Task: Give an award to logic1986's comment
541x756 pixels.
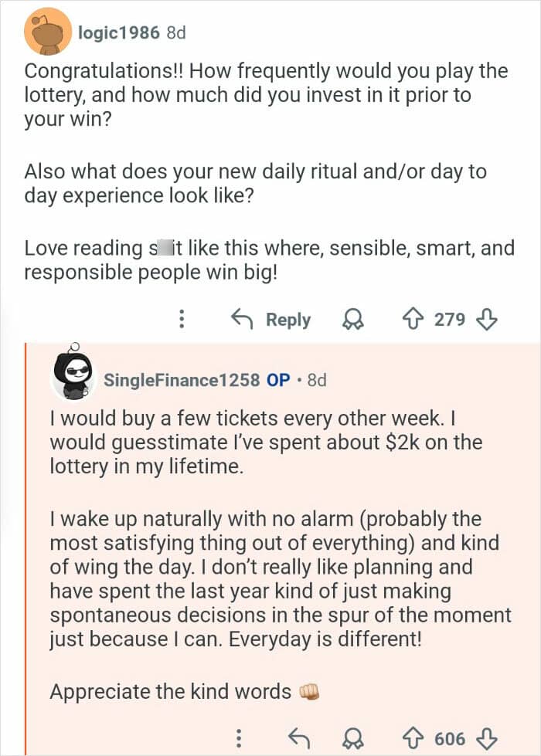Action: tap(352, 319)
